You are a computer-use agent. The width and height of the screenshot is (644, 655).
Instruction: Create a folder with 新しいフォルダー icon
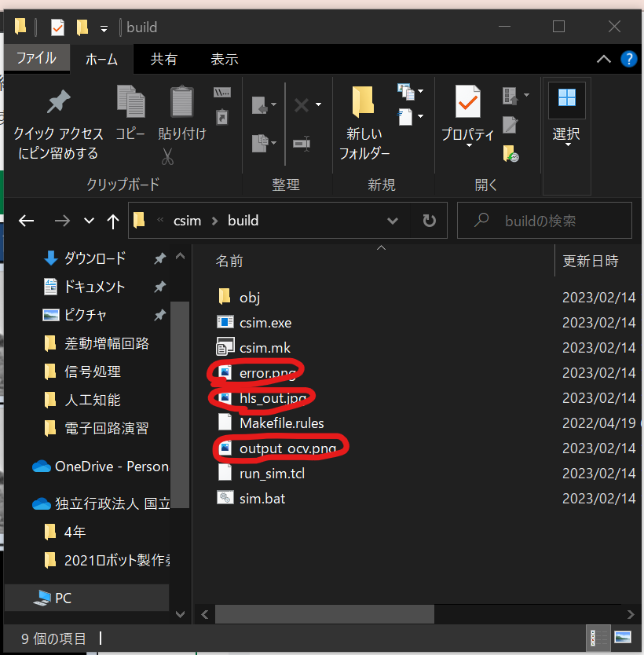(363, 102)
